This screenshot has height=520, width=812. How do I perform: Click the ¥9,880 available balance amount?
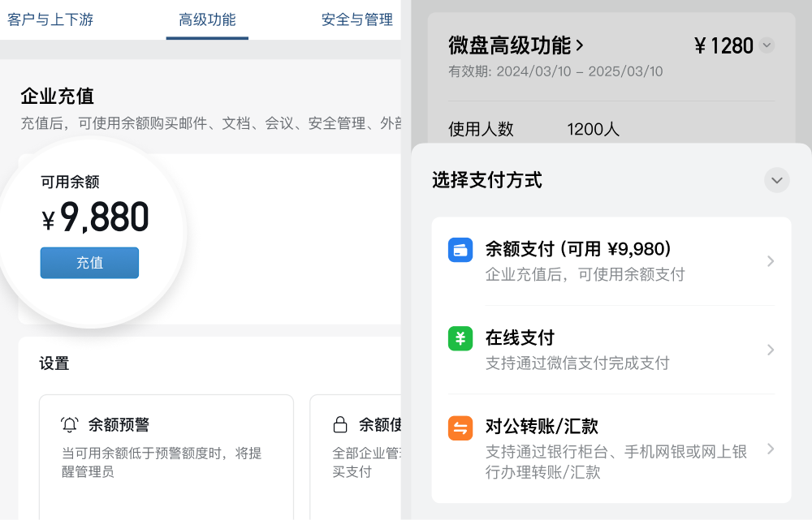tap(95, 217)
